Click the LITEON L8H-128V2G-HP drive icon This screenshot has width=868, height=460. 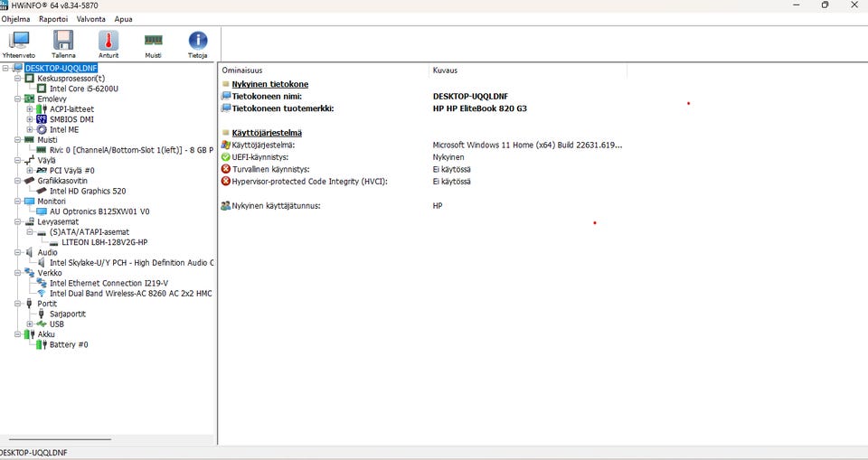(53, 242)
